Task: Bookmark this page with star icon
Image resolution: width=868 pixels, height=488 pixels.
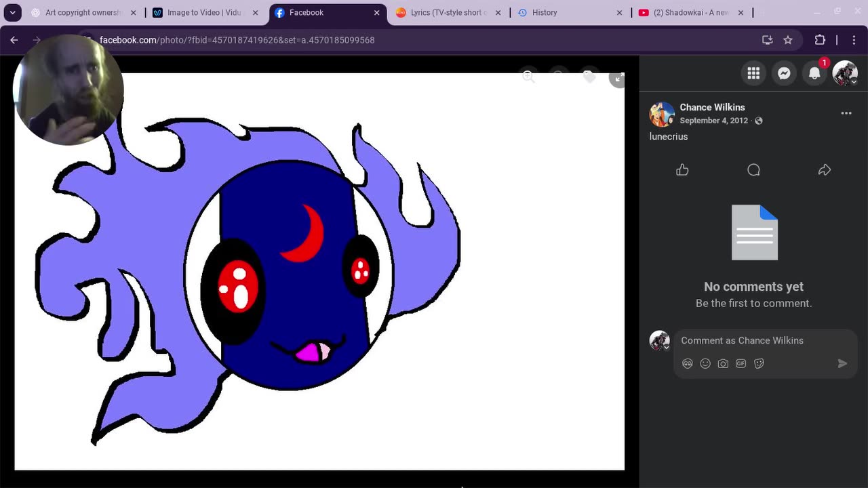Action: [x=788, y=40]
